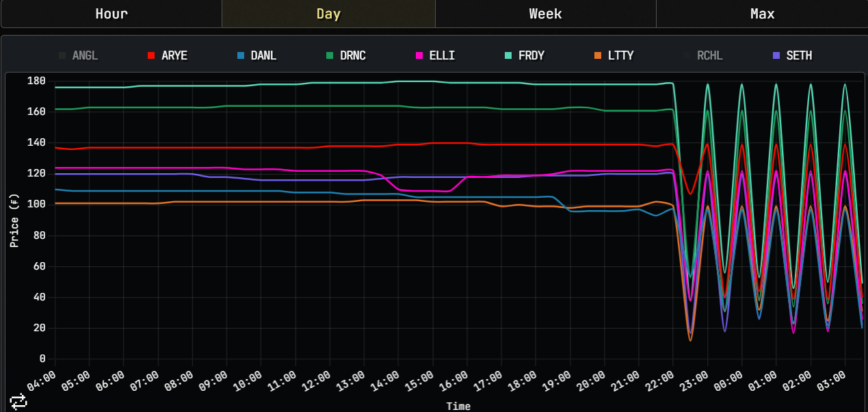Hide the DANL price line
This screenshot has height=412, width=868.
click(257, 55)
